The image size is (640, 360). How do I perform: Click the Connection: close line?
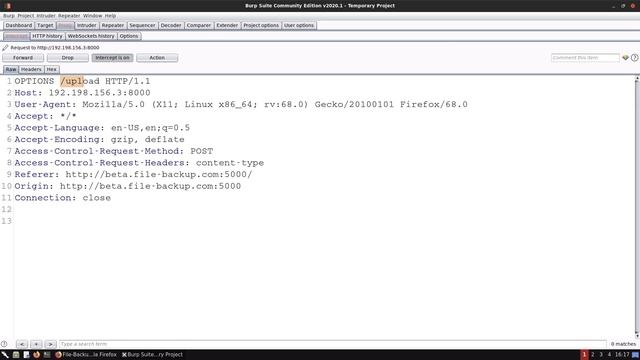tap(63, 198)
